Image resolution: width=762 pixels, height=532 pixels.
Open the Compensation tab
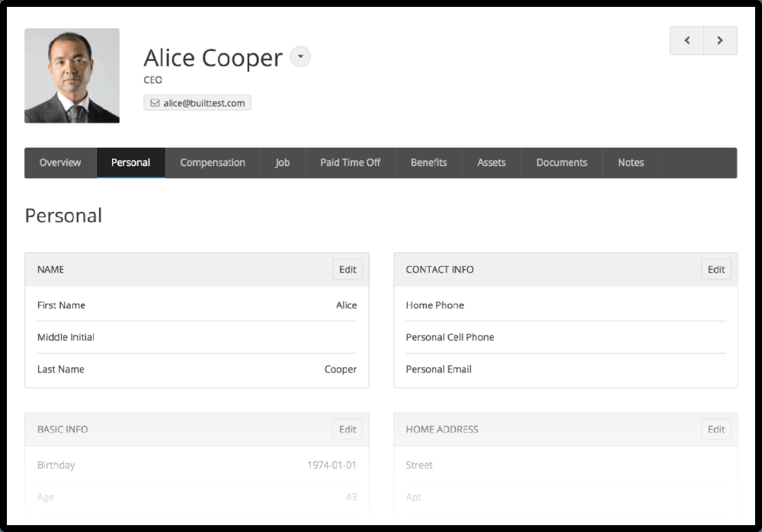coord(213,162)
